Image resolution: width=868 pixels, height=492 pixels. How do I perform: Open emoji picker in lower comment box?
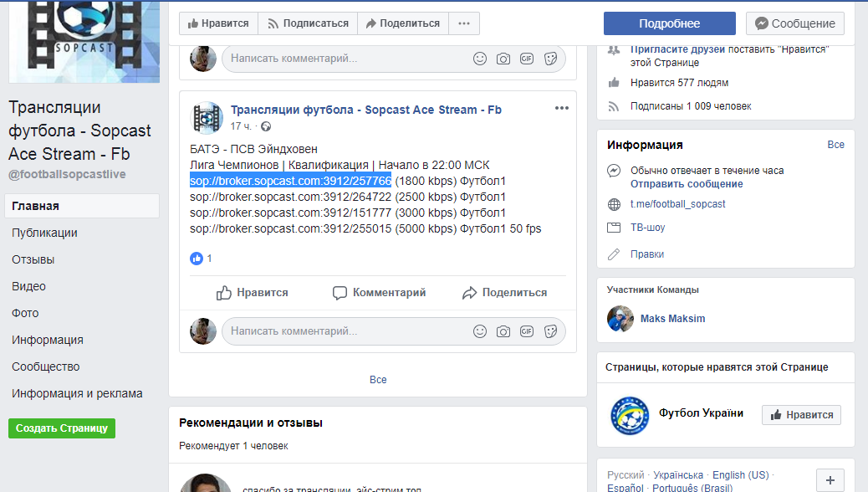(480, 331)
